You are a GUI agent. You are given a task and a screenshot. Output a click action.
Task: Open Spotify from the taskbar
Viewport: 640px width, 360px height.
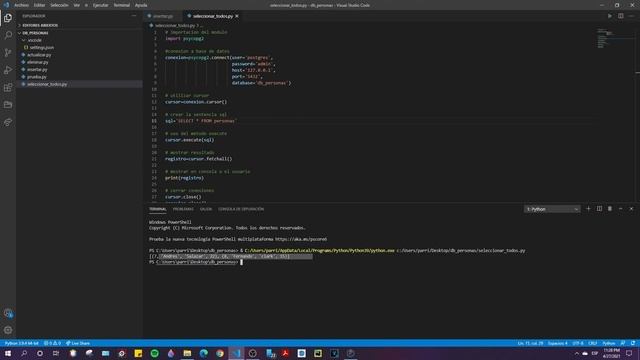pos(154,353)
